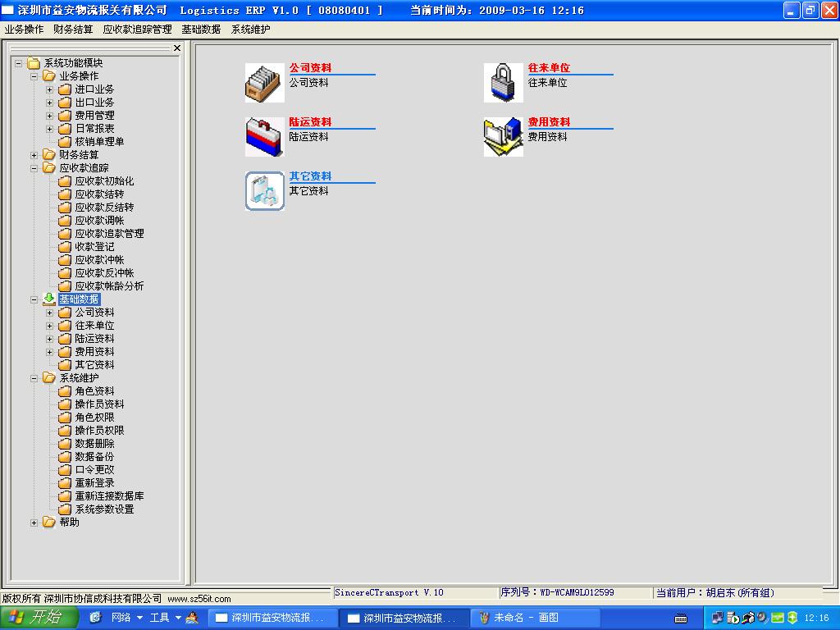Click the 往来单位 red heading link
The width and height of the screenshot is (840, 630).
coord(549,68)
